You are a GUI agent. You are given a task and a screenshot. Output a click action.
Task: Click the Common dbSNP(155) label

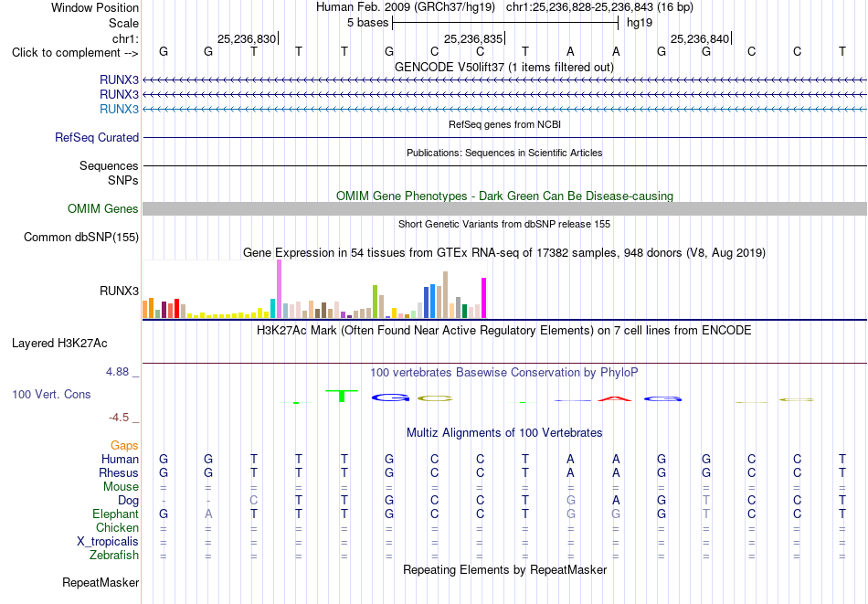81,237
